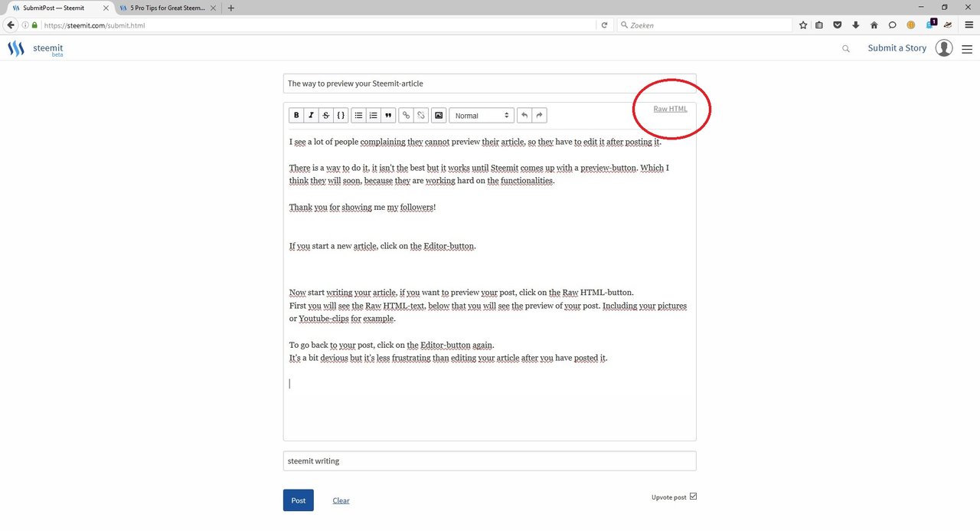
Task: Show bookmarks list icon
Action: [x=819, y=25]
